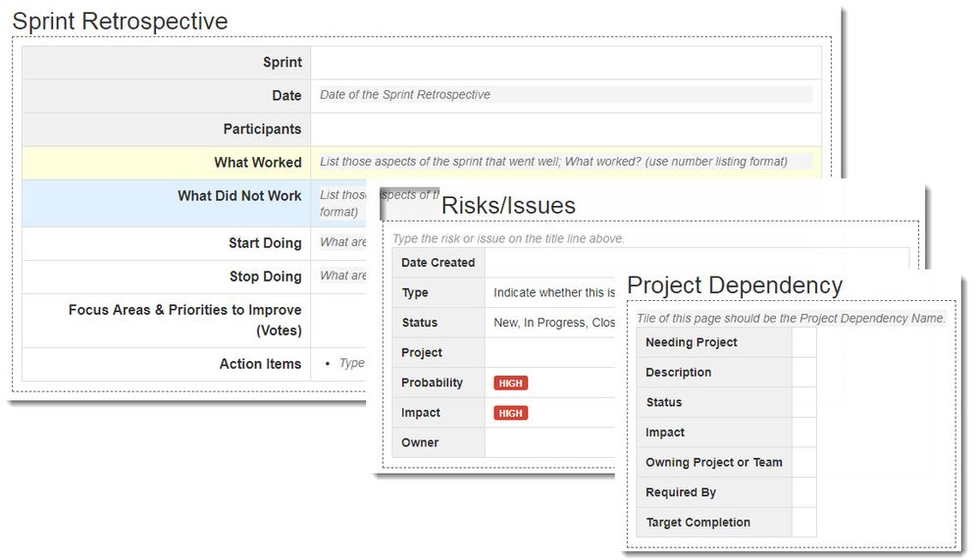Click the HIGH badge in the Probability row
The height and width of the screenshot is (560, 980).
point(511,383)
